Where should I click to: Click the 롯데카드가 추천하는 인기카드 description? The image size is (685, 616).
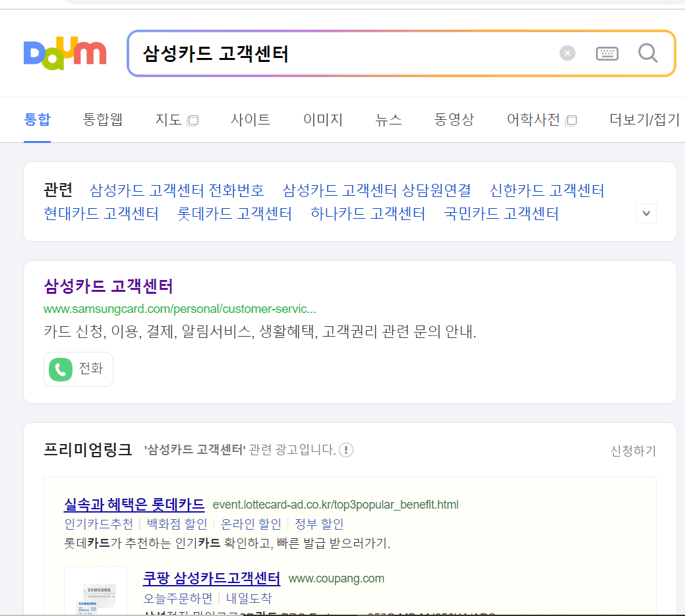[x=227, y=543]
